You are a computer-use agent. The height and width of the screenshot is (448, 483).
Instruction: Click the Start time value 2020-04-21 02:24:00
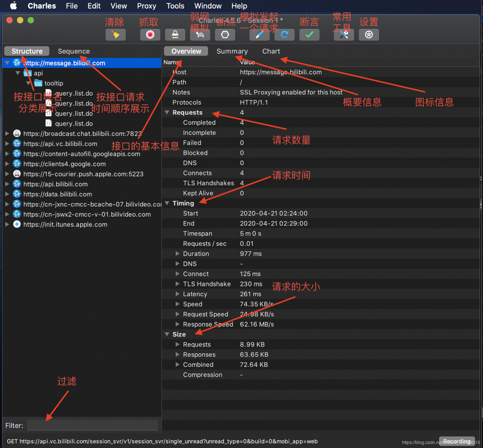(x=274, y=213)
